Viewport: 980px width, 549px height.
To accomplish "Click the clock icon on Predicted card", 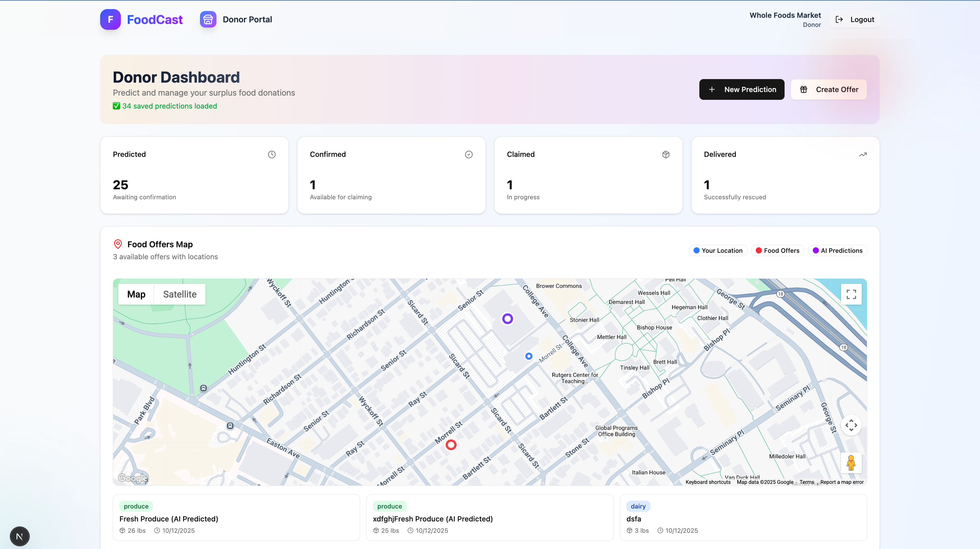I will click(272, 155).
